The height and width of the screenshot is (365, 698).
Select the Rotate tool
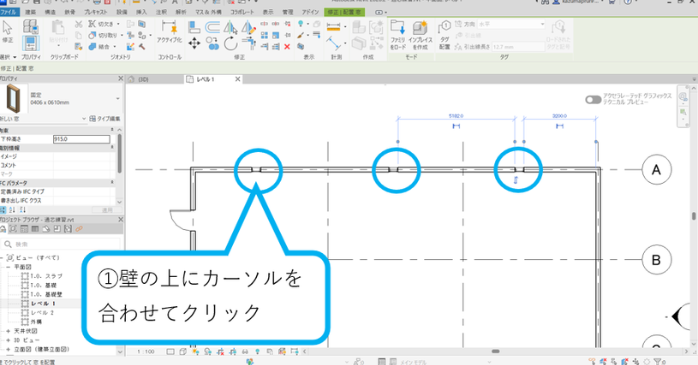click(230, 44)
